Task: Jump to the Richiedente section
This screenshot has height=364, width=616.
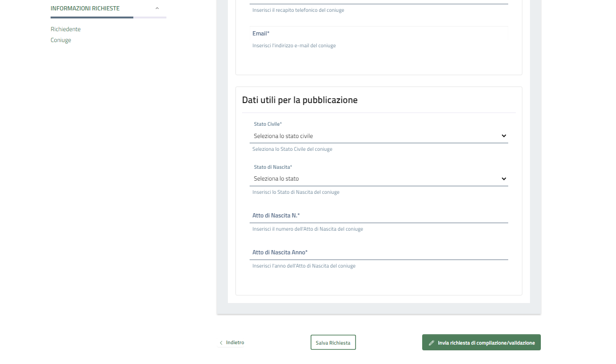Action: [66, 29]
